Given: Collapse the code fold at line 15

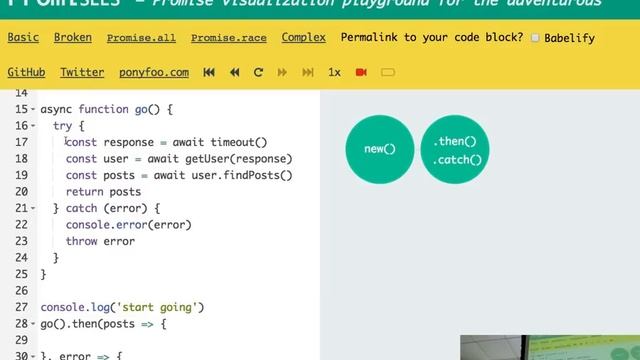Looking at the screenshot, I should point(33,109).
